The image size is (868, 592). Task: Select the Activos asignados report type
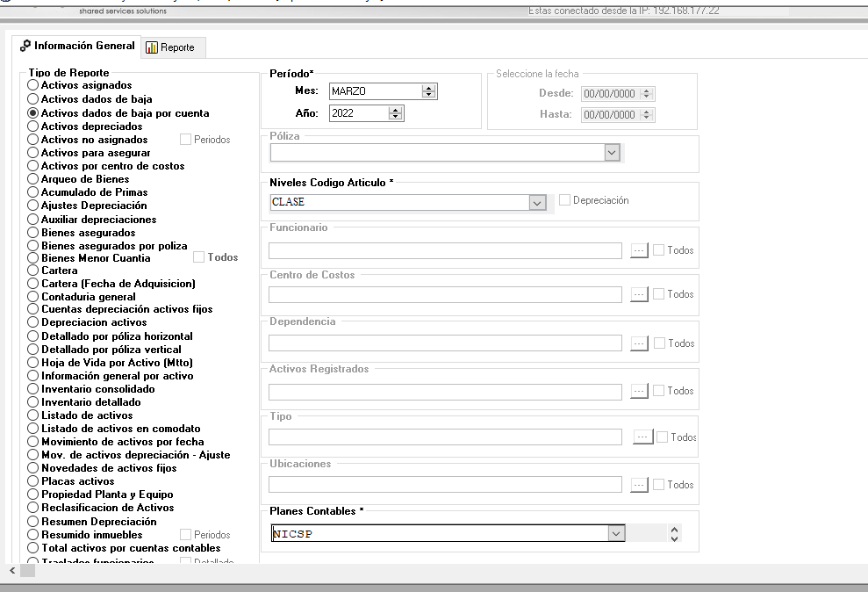point(33,86)
